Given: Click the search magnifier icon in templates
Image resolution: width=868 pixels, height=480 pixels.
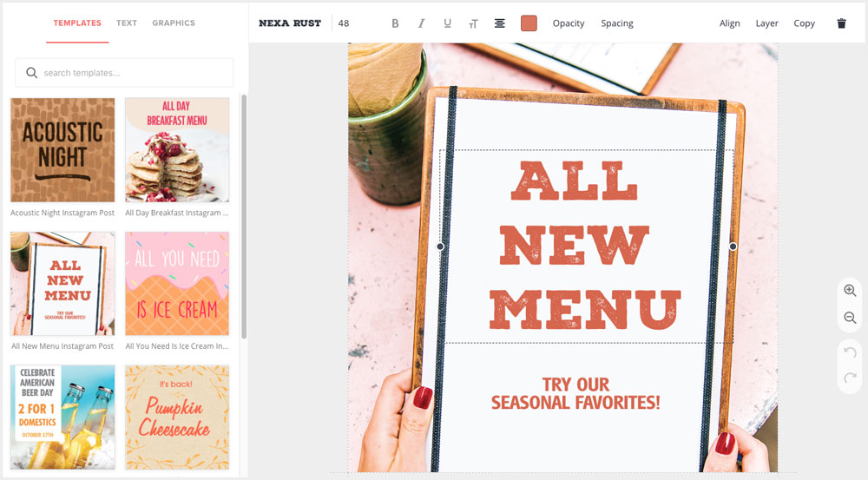Looking at the screenshot, I should coord(31,73).
